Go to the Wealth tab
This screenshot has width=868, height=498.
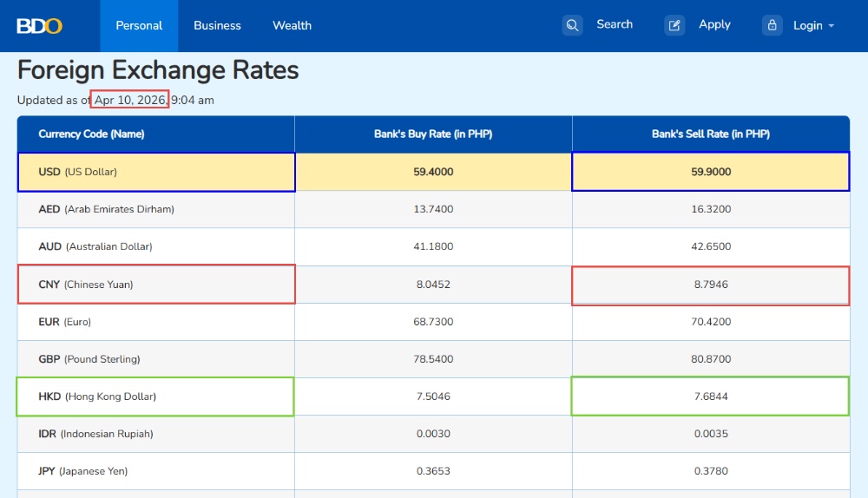292,25
